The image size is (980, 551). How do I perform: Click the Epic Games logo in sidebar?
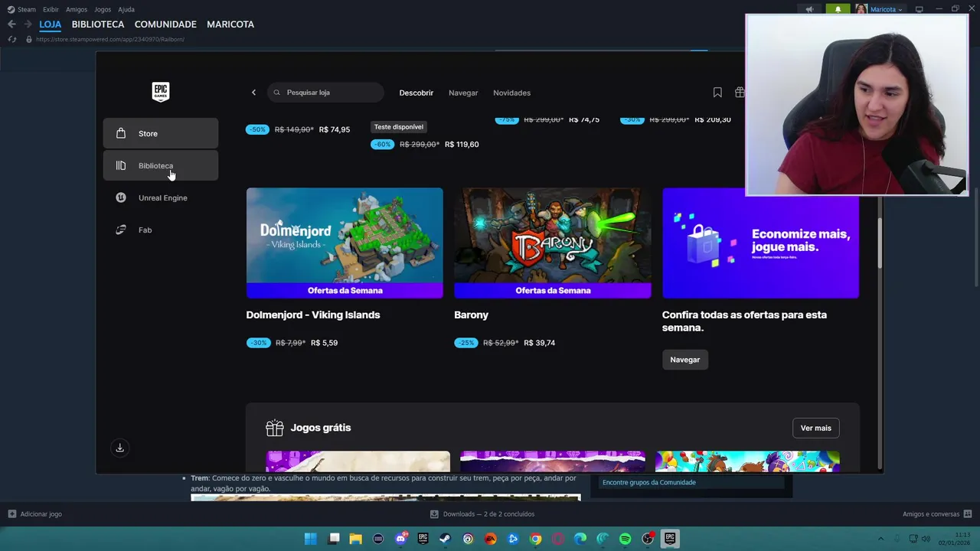[x=160, y=92]
